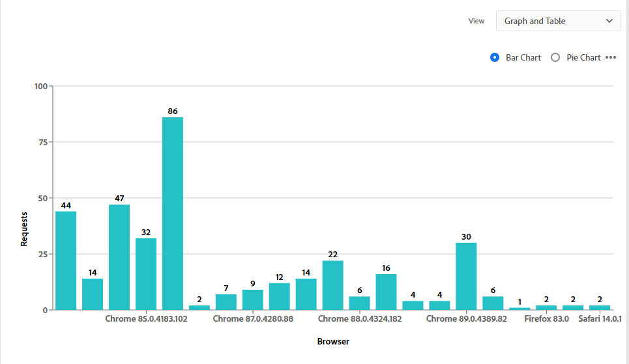Click the Firefox 83.0 axis label

546,319
